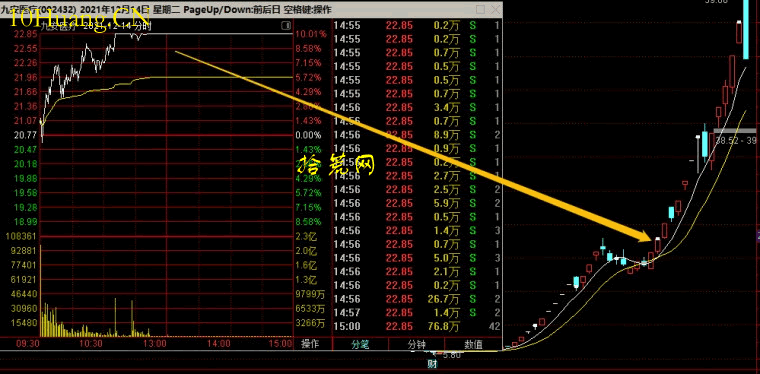Click the tall cyan candlestick at the top right

tap(746, 29)
